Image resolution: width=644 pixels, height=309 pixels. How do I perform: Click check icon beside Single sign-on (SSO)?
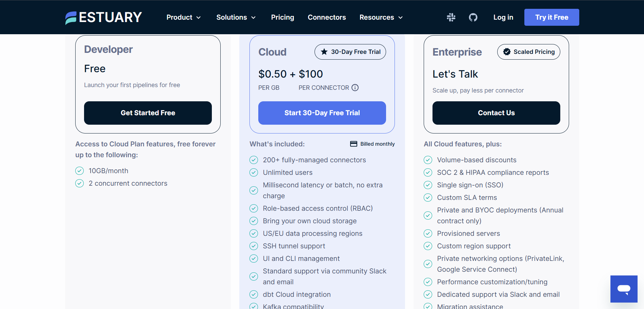(x=428, y=185)
